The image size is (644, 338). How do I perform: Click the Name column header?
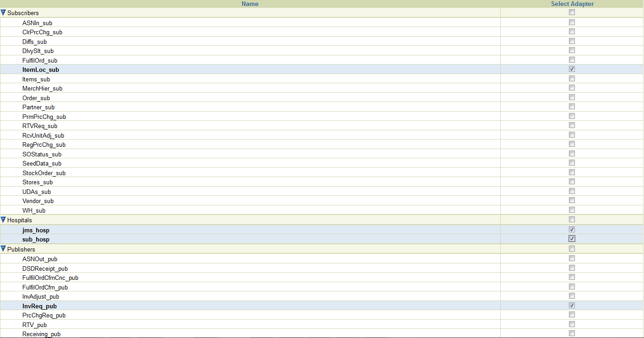coord(250,4)
